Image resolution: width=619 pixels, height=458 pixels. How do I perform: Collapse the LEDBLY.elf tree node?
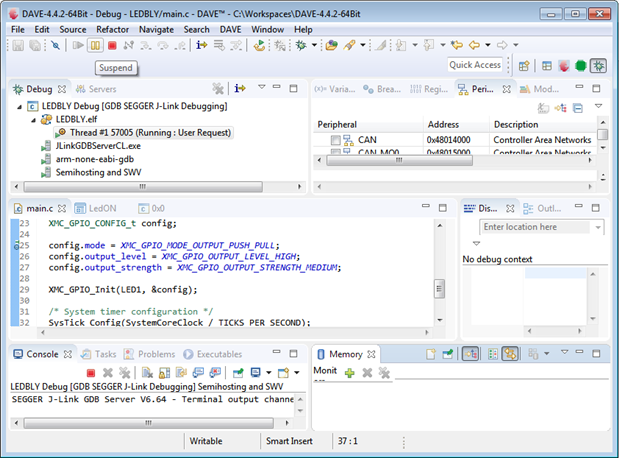click(x=32, y=119)
